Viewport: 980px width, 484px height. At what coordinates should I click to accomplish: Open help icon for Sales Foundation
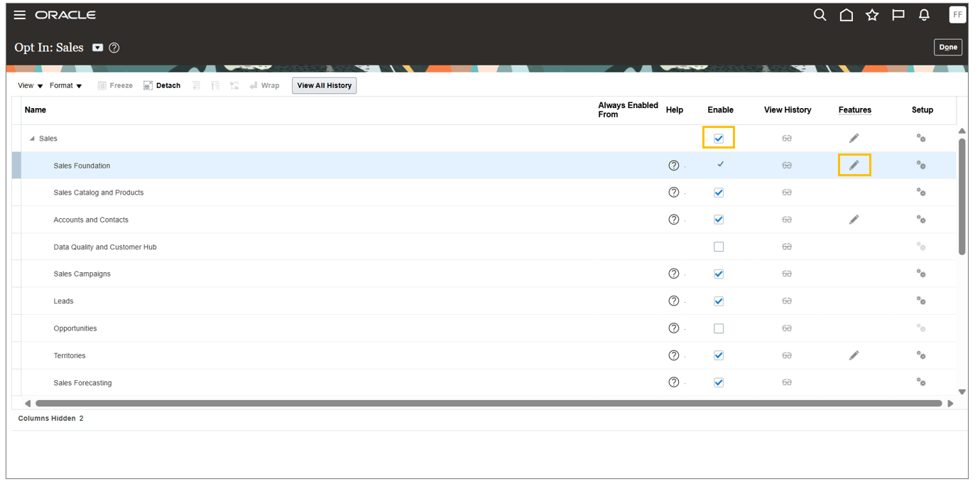pos(674,165)
